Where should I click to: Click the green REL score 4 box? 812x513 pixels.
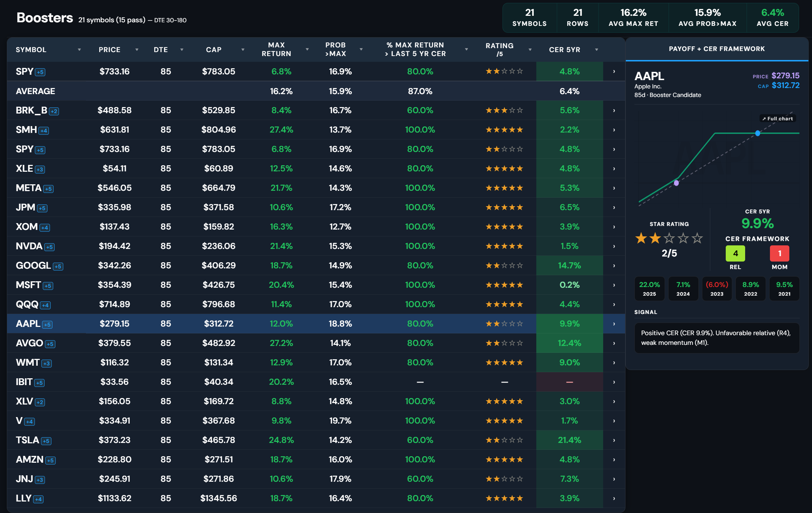click(735, 253)
